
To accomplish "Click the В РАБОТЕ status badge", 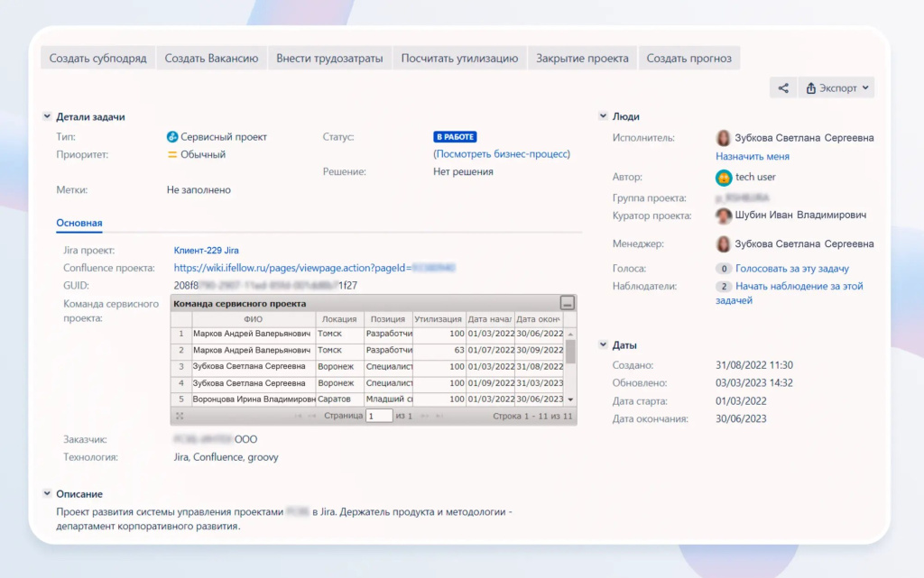I will pyautogui.click(x=455, y=136).
